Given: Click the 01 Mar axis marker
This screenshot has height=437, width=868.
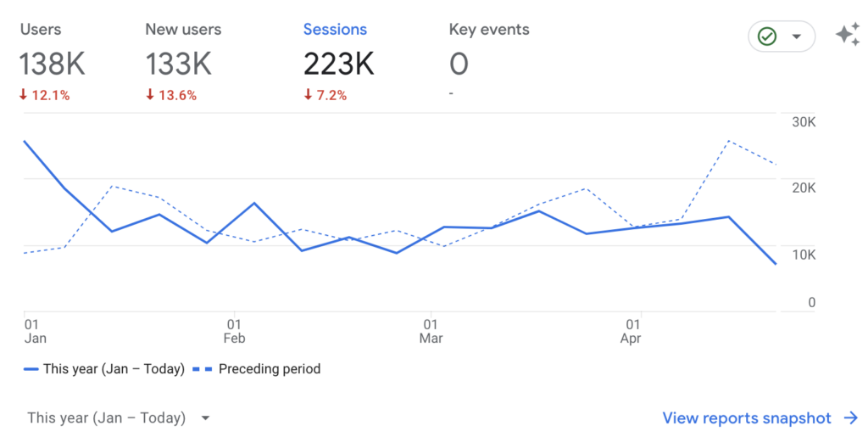Looking at the screenshot, I should 431,331.
